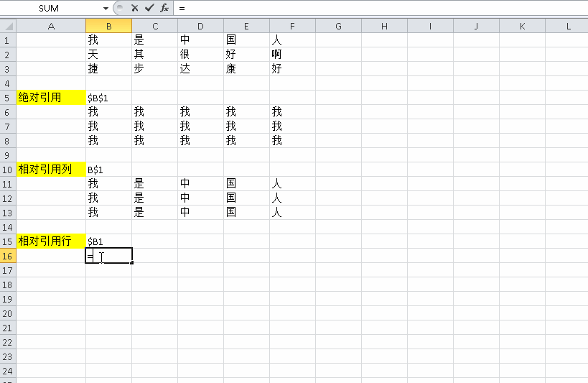
Task: Select cell B1 containing 我 in row 1
Action: (108, 40)
